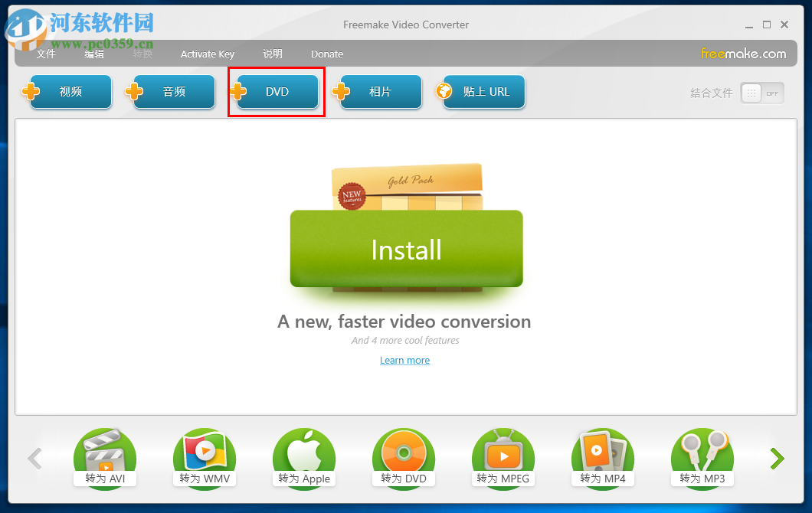Toggle the 结合文件 join files switch
Viewport: 812px width, 513px height.
pyautogui.click(x=761, y=93)
